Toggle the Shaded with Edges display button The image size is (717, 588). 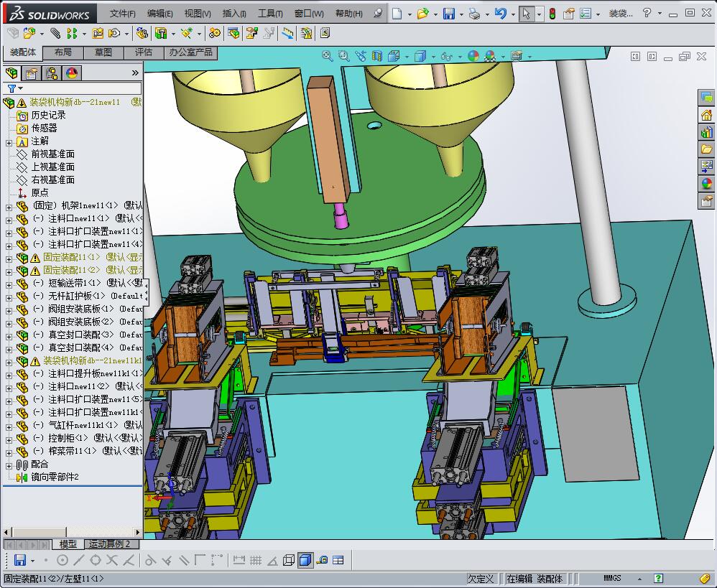(305, 560)
